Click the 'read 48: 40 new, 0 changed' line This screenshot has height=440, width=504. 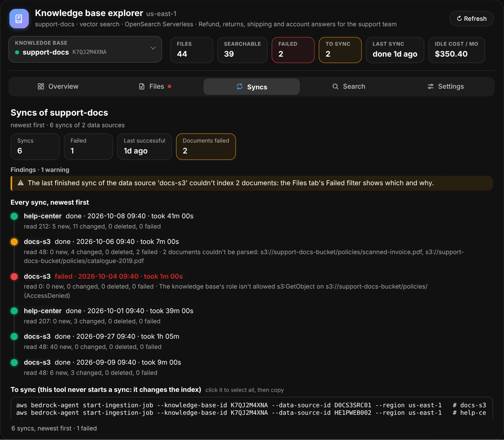[x=93, y=347]
